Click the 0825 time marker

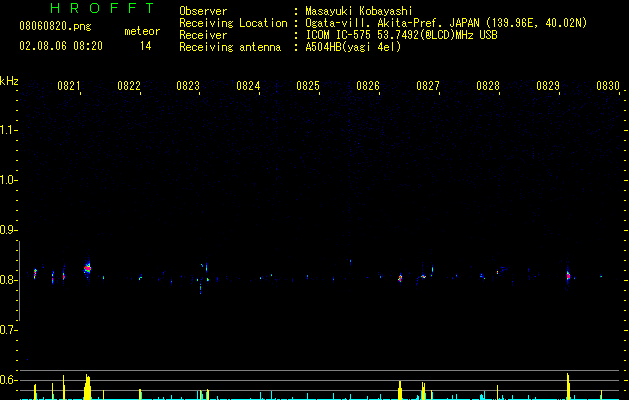click(308, 86)
